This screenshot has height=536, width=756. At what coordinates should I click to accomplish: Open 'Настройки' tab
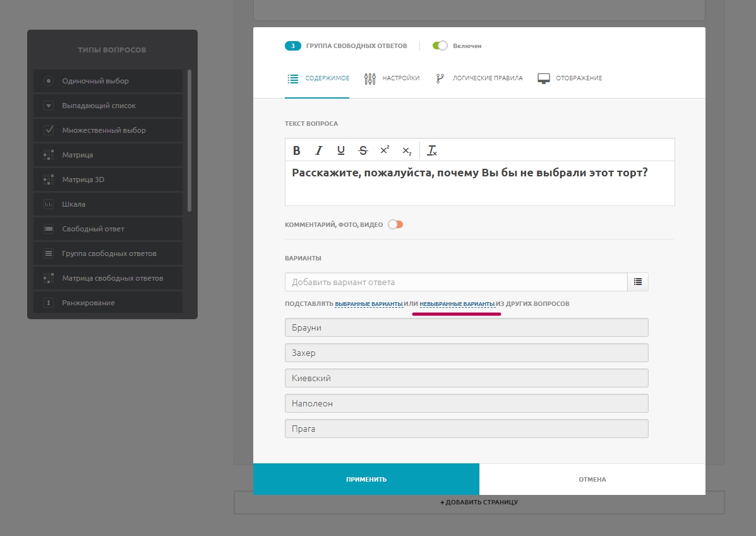392,78
